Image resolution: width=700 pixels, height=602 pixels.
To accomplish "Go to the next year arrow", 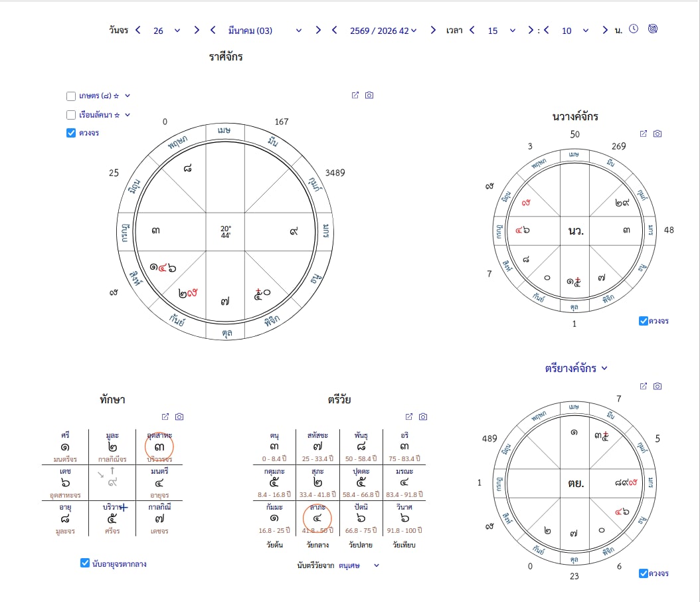I will pyautogui.click(x=432, y=30).
